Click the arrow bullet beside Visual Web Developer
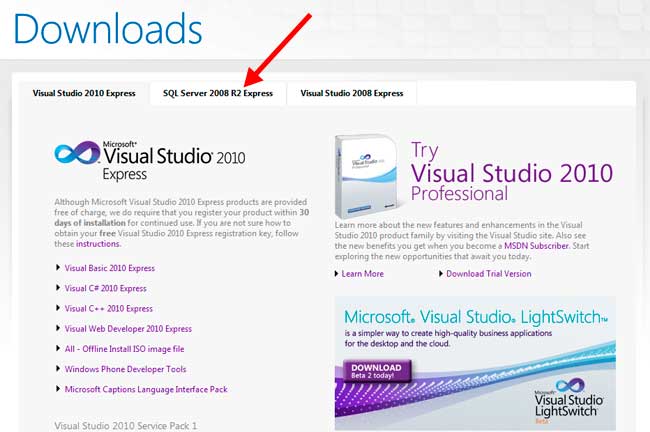Screen dimensions: 650x432 [x=58, y=328]
